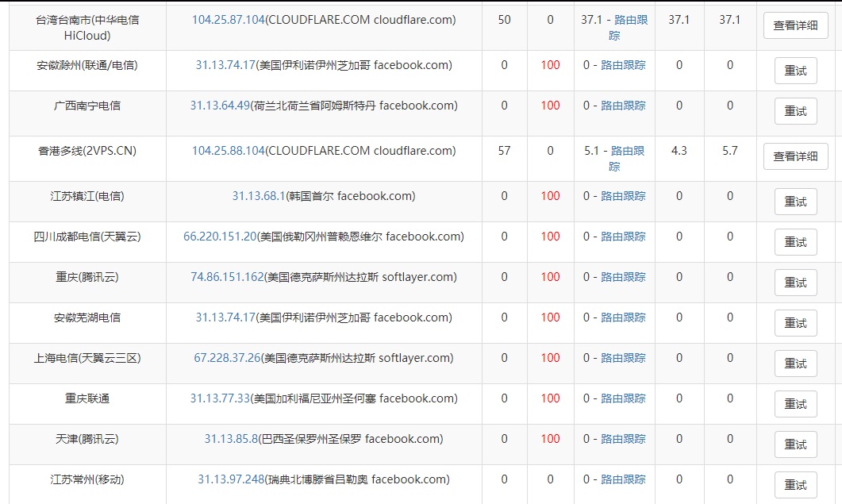Open 路由跟踪 for 上海电信(天翼云三区) row

click(x=624, y=357)
